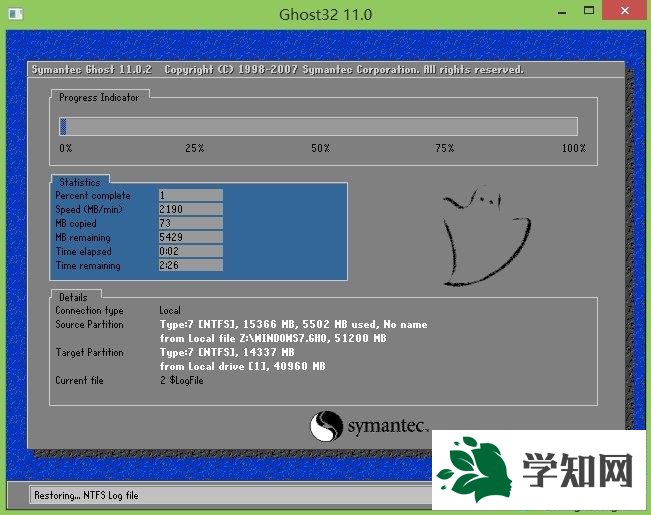Screen dimensions: 651x515
Task: Click the target line with 14337 MB
Action: 227,352
